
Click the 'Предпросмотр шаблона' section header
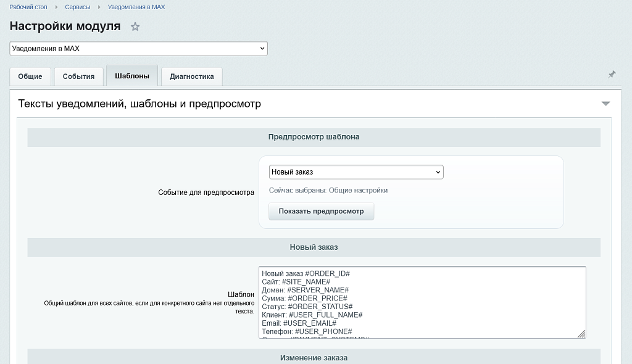[x=314, y=137]
